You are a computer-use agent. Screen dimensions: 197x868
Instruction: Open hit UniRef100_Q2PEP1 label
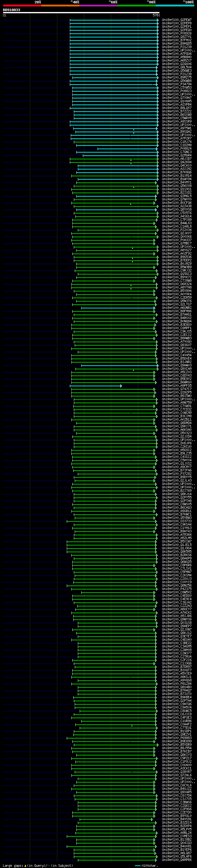tap(177, 26)
